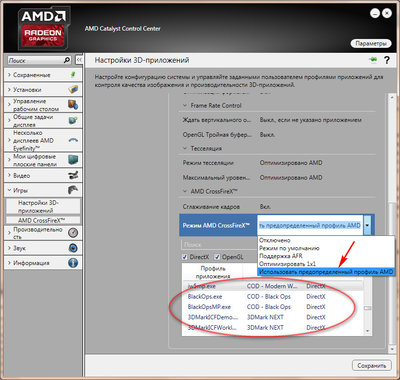Open the Параметры button
This screenshot has width=400, height=380.
pos(371,44)
